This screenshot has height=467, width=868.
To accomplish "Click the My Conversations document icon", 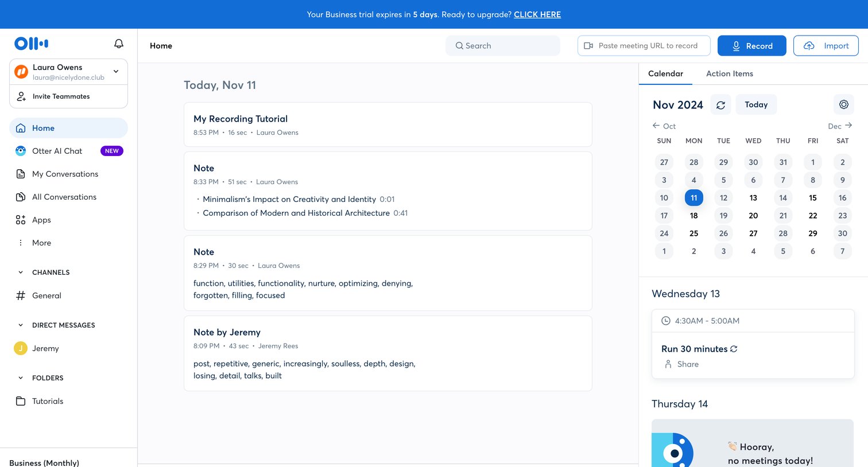I will pos(21,174).
